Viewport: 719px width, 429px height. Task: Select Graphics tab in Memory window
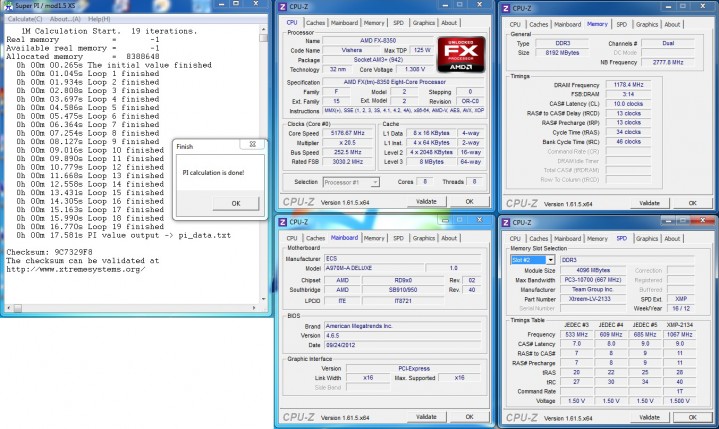[647, 25]
